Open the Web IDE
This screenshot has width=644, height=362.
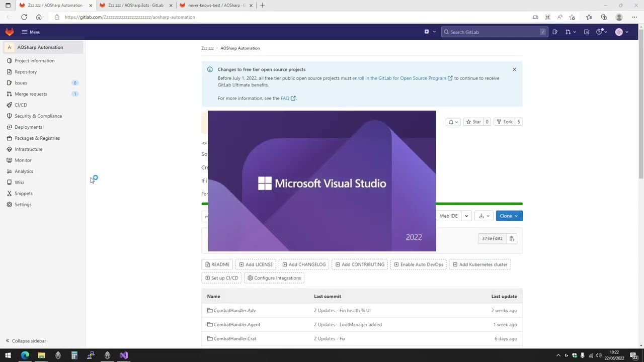(x=448, y=216)
